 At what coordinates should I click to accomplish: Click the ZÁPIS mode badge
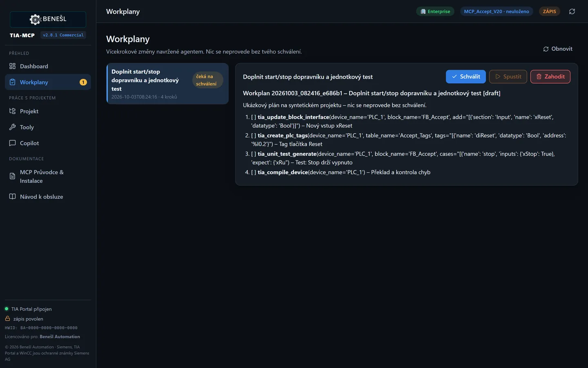tap(550, 11)
